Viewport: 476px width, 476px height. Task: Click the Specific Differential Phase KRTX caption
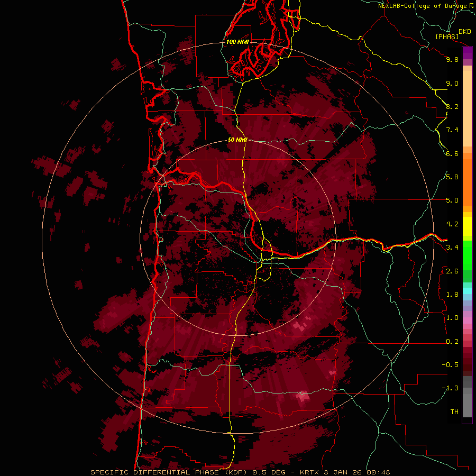(x=241, y=472)
